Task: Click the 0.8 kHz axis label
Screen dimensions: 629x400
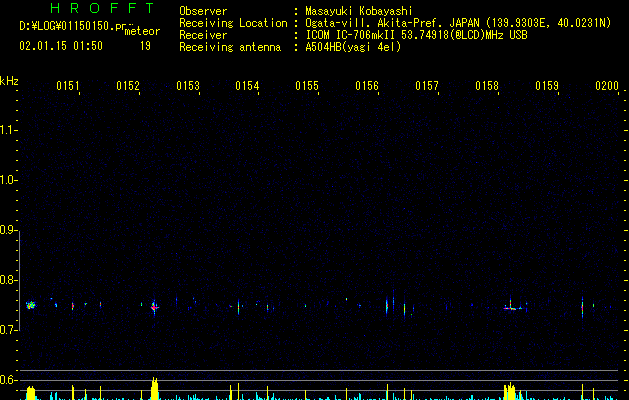Action: 8,280
